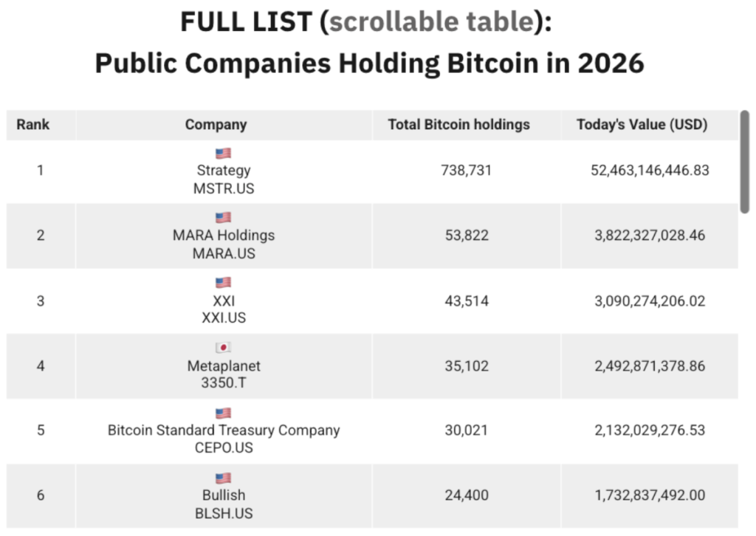756x536 pixels.
Task: Click the Today's Value (USD) header
Action: tap(642, 125)
